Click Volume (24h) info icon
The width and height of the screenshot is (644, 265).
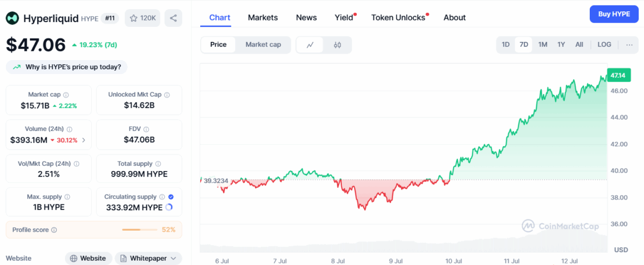70,129
